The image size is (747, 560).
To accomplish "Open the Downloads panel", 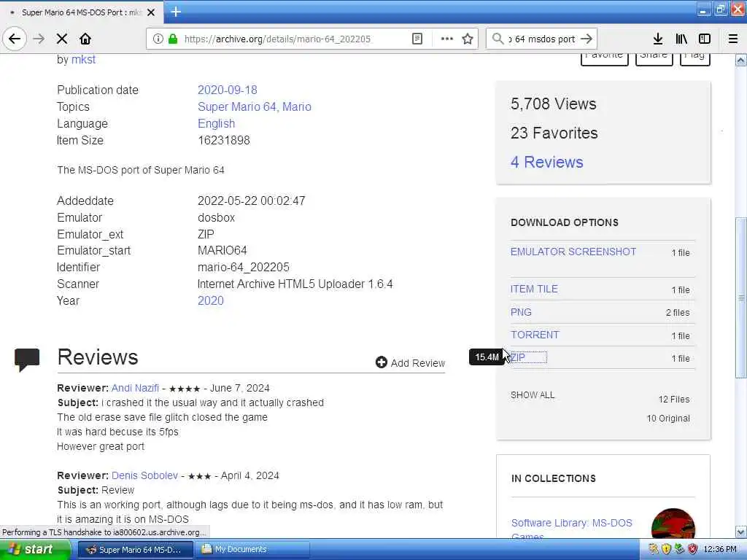I will 658,39.
